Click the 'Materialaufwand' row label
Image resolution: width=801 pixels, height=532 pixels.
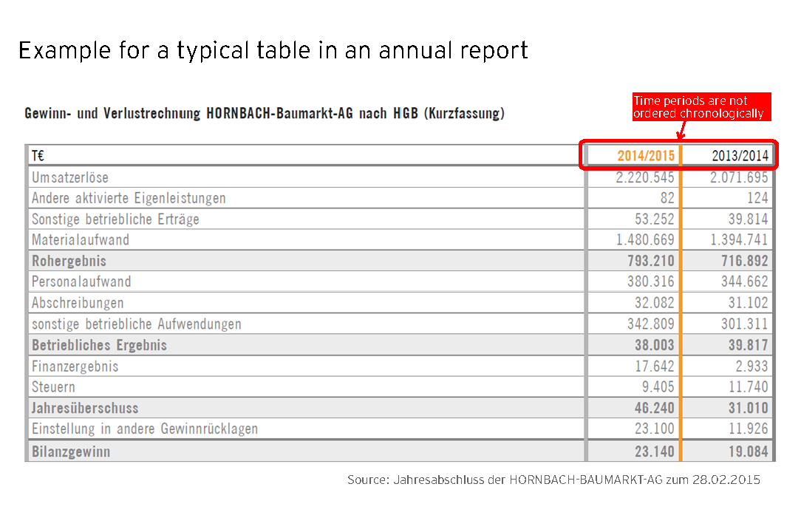tap(81, 239)
